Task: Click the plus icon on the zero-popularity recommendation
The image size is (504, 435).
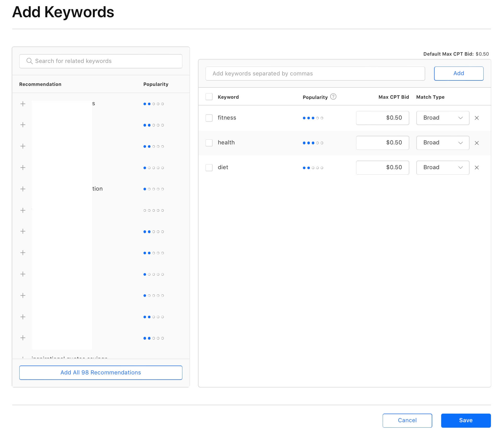Action: [x=23, y=210]
